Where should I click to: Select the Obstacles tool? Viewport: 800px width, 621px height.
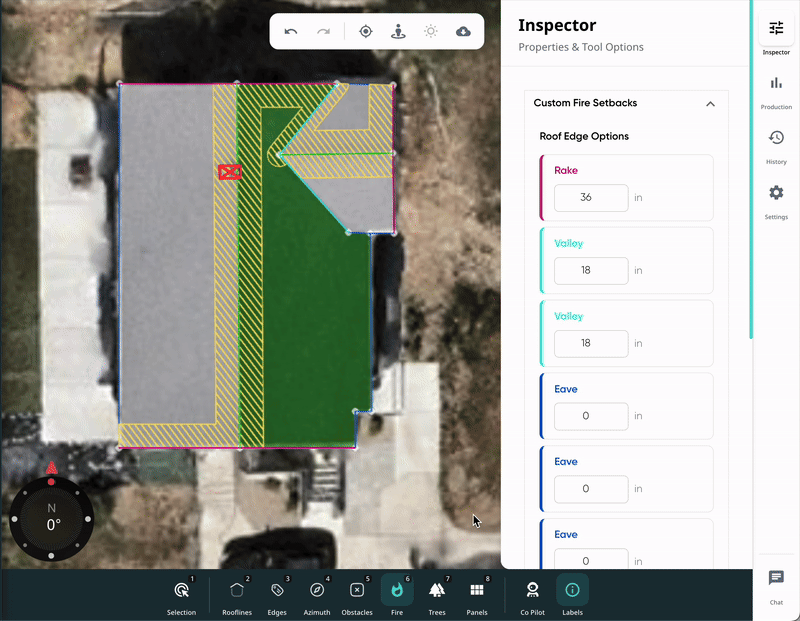click(x=357, y=594)
